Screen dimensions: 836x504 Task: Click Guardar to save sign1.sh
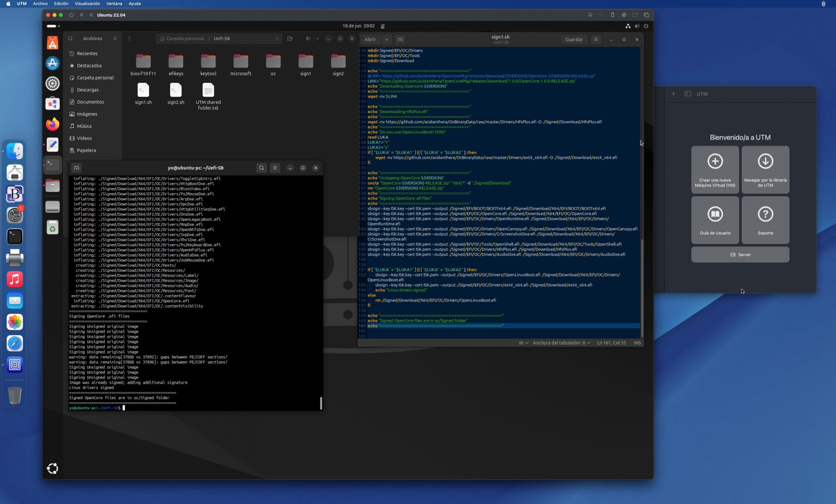(574, 40)
